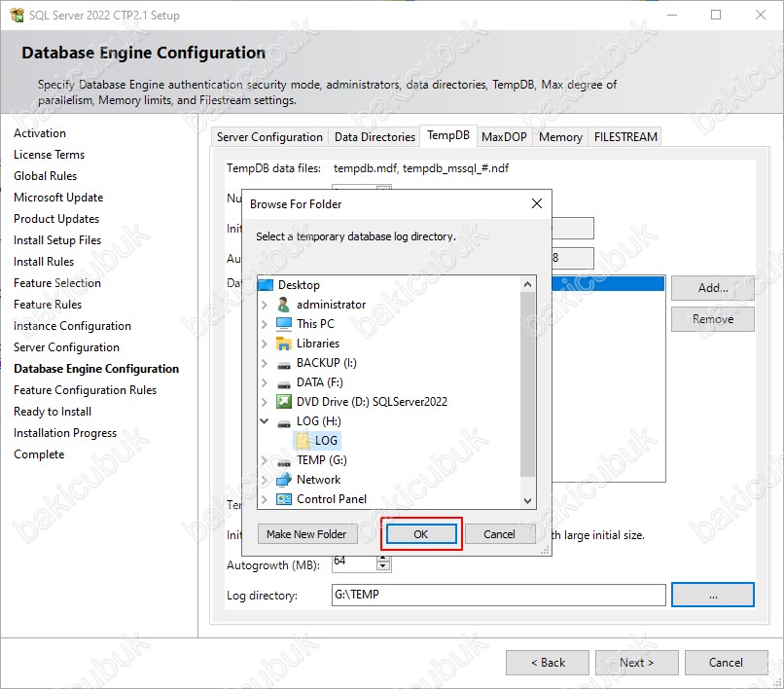Click the Control Panel icon
The height and width of the screenshot is (689, 784).
284,499
